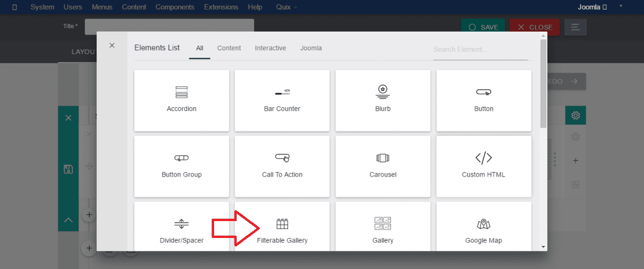
Task: Insert the Custom HTML element
Action: 484,166
